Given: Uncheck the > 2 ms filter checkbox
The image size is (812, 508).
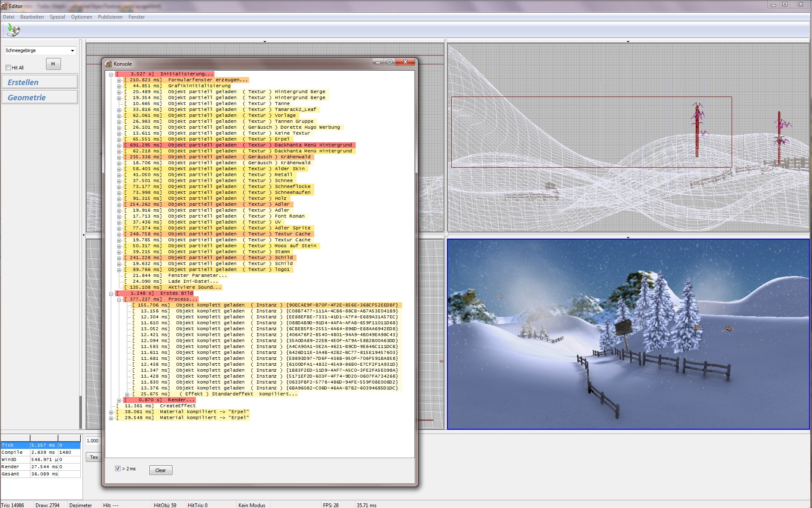Looking at the screenshot, I should 118,468.
